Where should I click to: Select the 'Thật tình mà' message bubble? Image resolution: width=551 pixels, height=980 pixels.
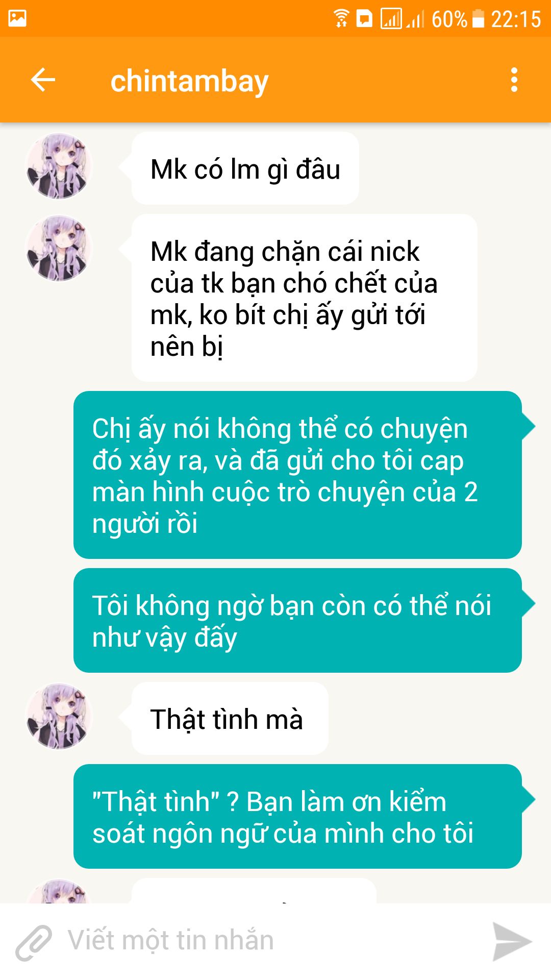(230, 719)
